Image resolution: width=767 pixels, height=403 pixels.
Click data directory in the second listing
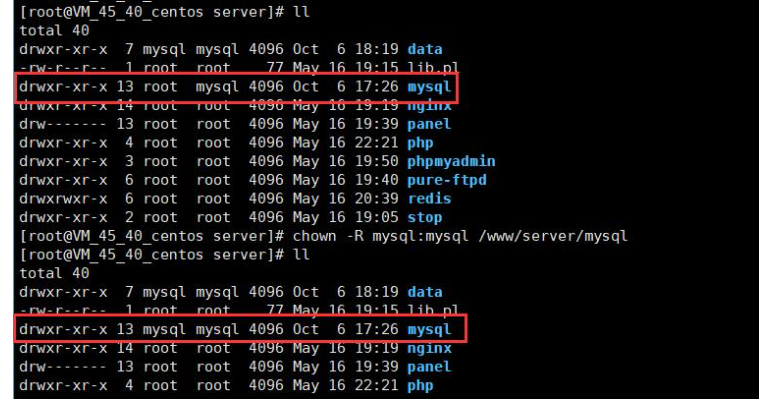pos(424,292)
